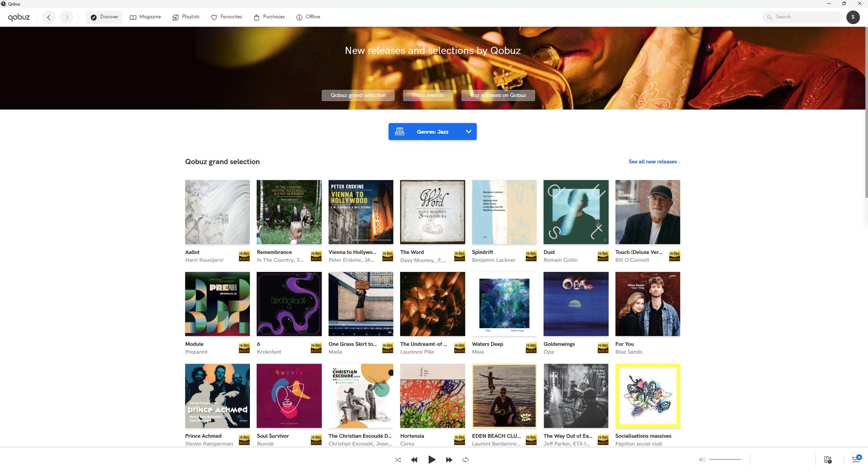Viewport: 868px width, 472px height.
Task: Click the Qobuz grand selection banner button
Action: pos(358,95)
